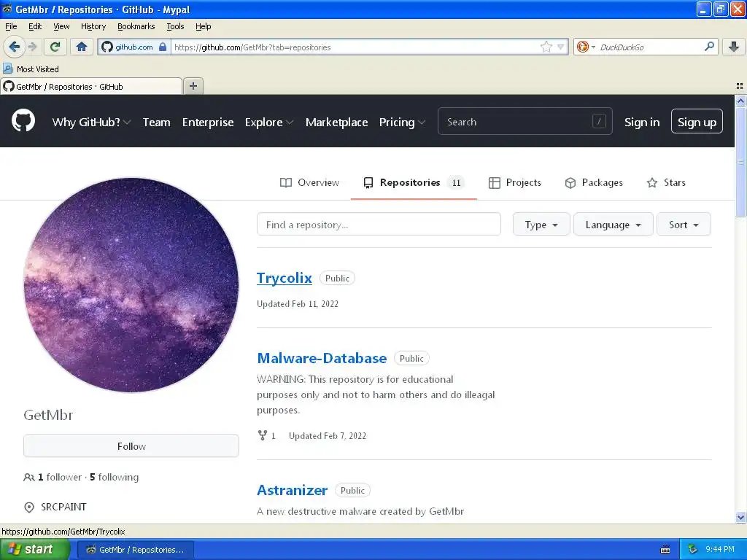Select the Repositories tab
The image size is (747, 560).
tap(414, 182)
